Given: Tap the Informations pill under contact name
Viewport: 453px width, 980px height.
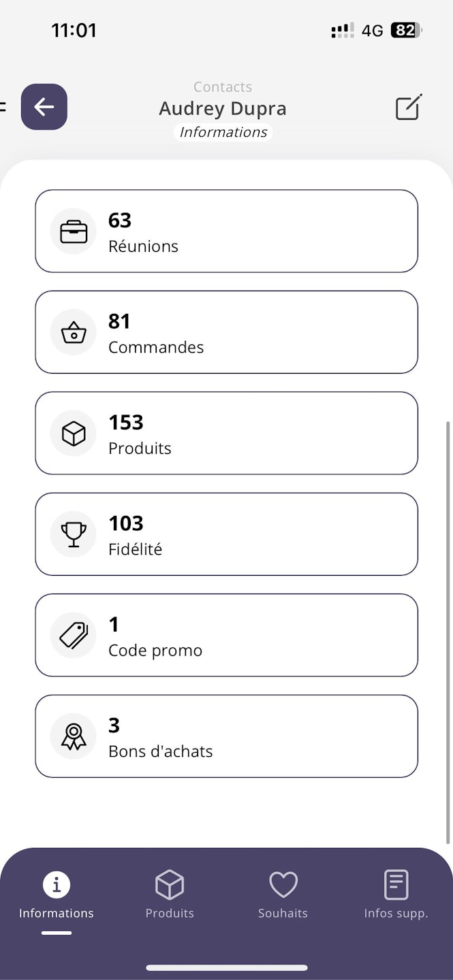Looking at the screenshot, I should coord(223,132).
